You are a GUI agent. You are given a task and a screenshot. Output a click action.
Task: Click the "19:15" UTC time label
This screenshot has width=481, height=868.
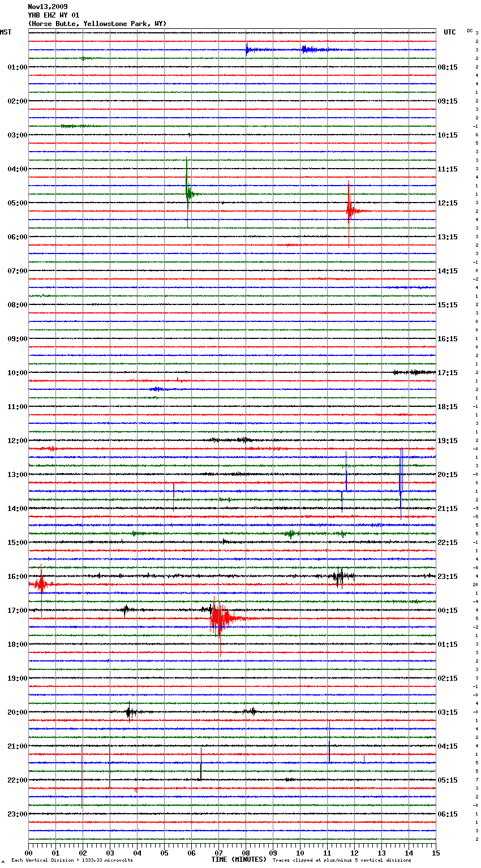(448, 441)
